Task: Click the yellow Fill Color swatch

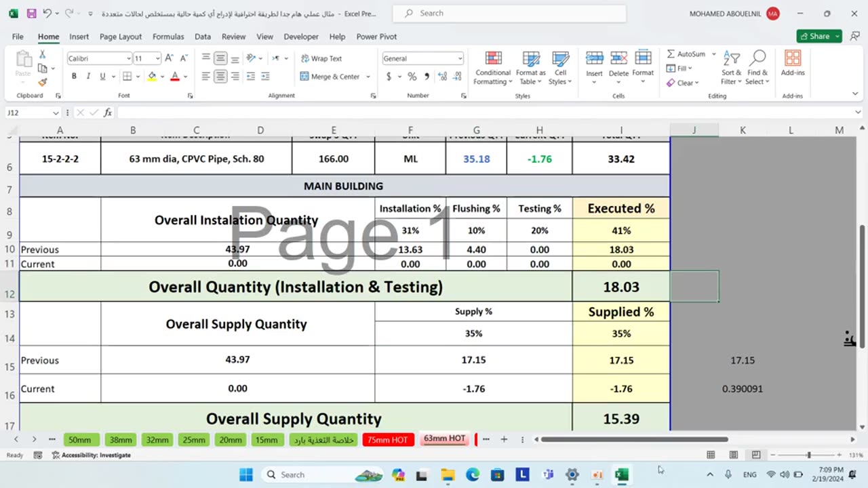Action: [x=152, y=77]
